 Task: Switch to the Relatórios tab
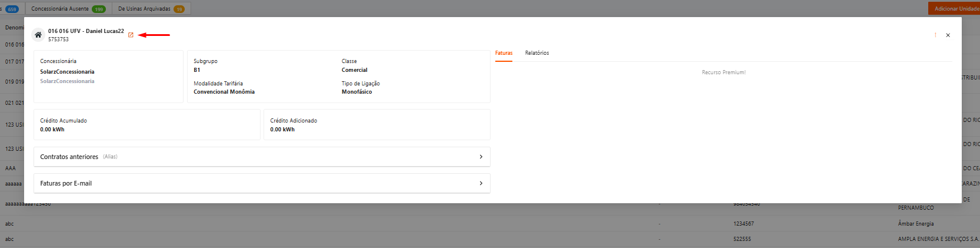coord(537,53)
